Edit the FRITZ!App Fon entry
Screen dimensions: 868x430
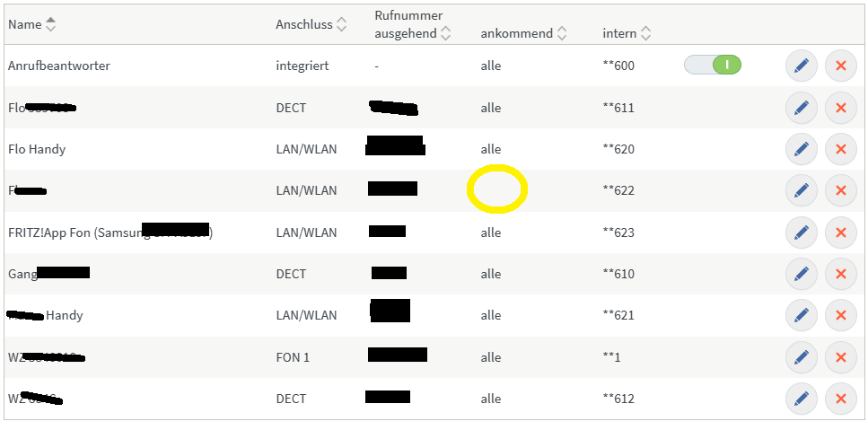tap(801, 233)
